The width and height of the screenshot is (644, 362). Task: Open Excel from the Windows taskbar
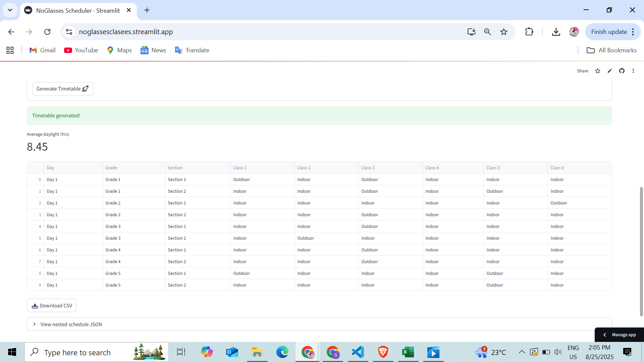point(408,352)
